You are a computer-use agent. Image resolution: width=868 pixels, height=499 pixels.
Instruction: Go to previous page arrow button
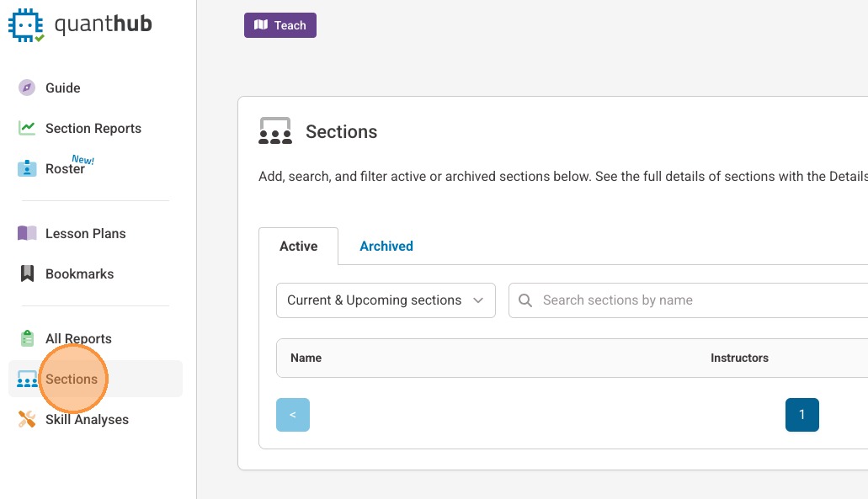293,415
